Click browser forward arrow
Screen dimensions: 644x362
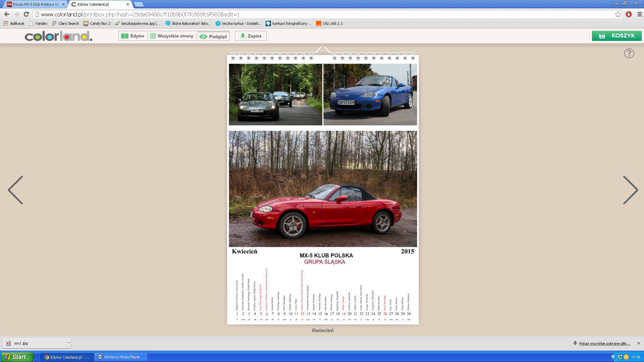tap(16, 14)
